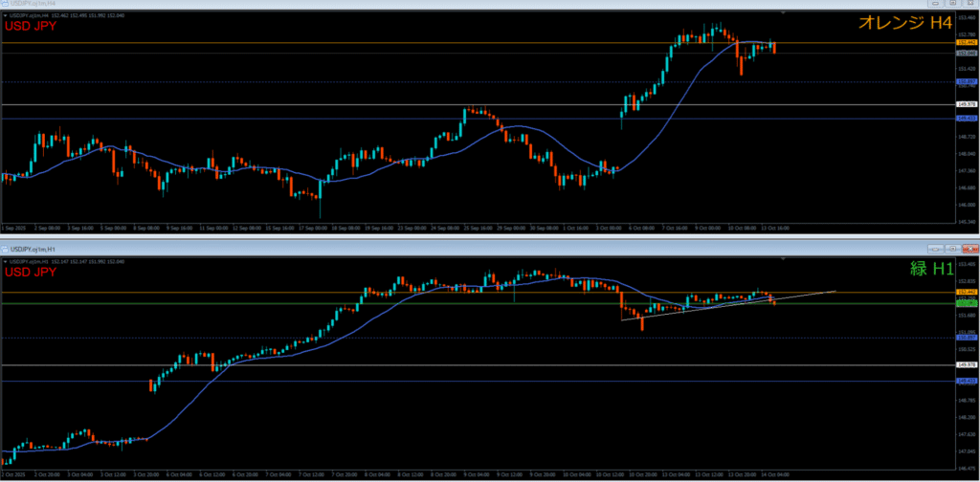Select the chart shift triangle on H4 chart
The height and width of the screenshot is (482, 980).
[x=784, y=14]
